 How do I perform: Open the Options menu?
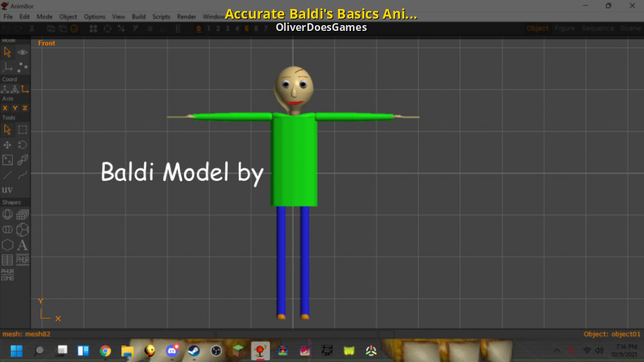tap(95, 17)
